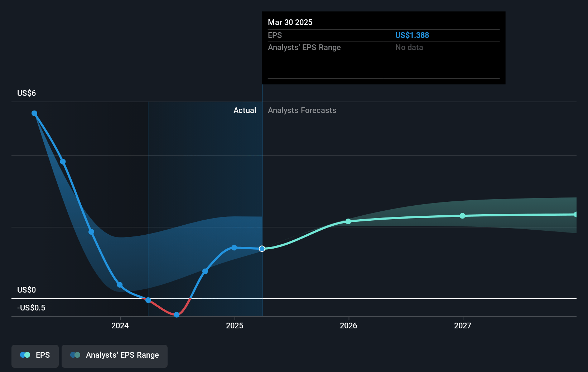Click the '2025' x-axis label
Screen dimensions: 588x372
click(235, 325)
